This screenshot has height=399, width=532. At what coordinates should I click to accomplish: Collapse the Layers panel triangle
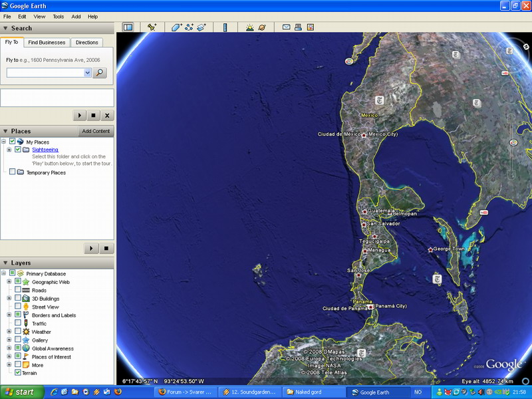point(5,263)
